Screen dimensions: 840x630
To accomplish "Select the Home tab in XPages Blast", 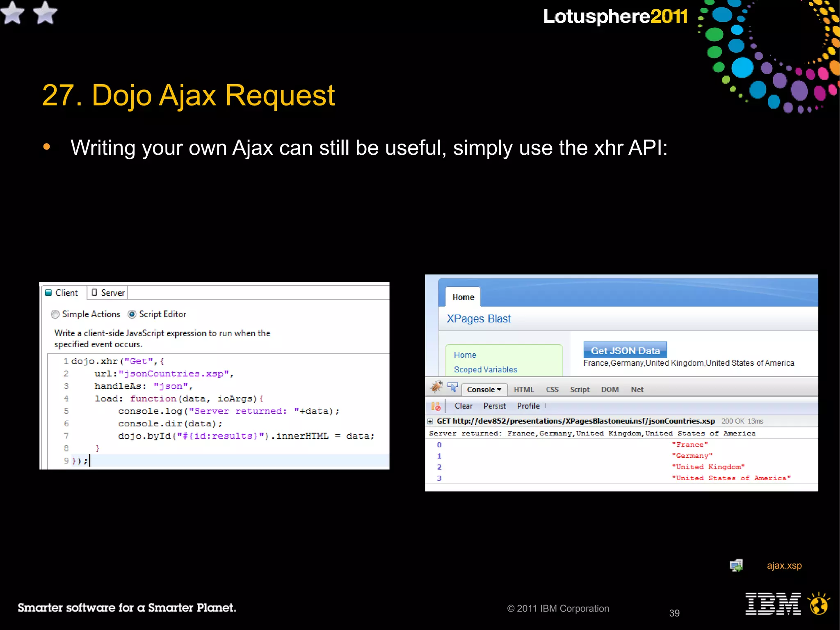I will coord(463,297).
